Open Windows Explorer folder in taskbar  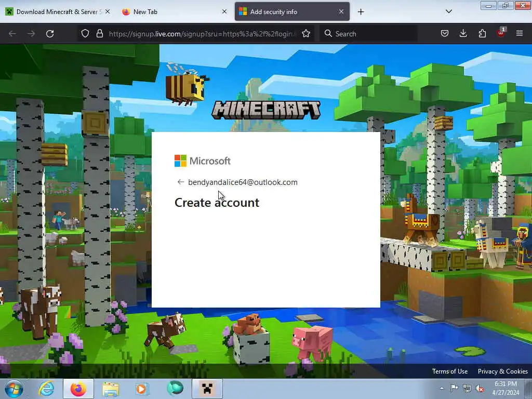[x=111, y=389]
